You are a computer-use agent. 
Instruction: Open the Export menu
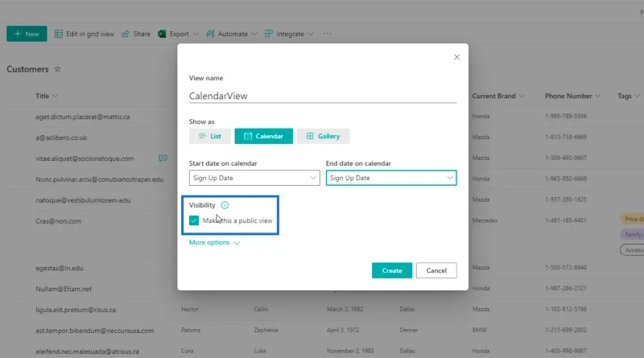point(178,34)
